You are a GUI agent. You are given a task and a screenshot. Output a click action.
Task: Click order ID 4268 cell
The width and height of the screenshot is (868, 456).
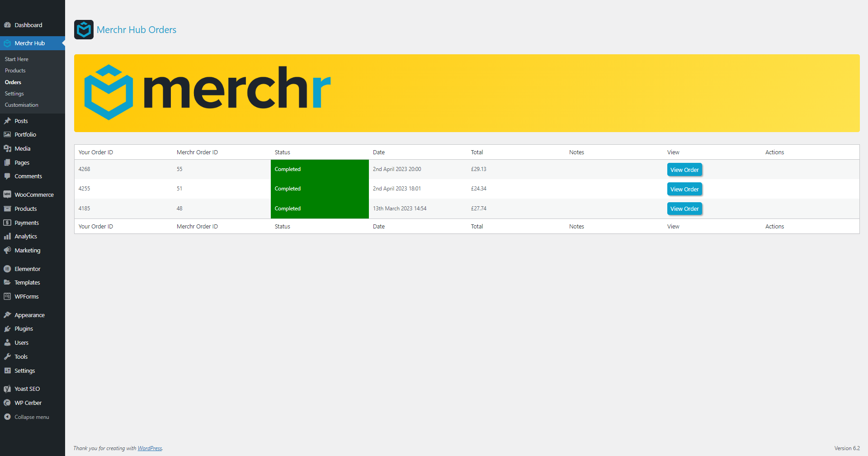pos(84,169)
